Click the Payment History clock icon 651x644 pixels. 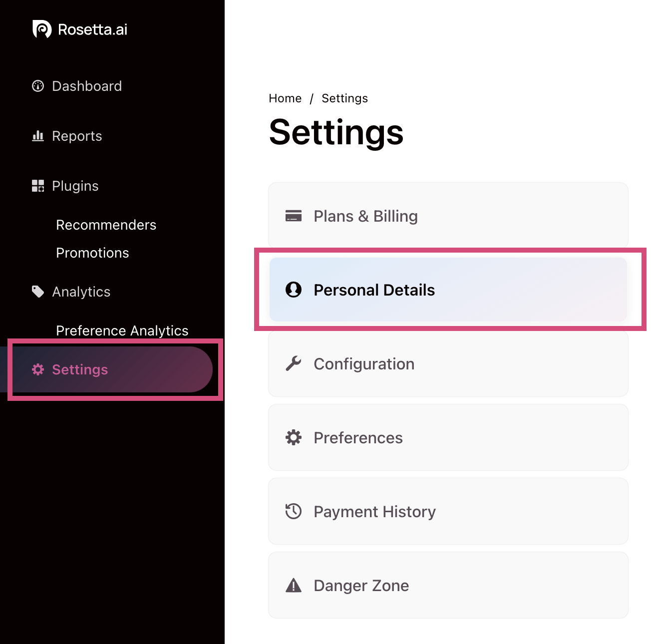[x=294, y=511]
